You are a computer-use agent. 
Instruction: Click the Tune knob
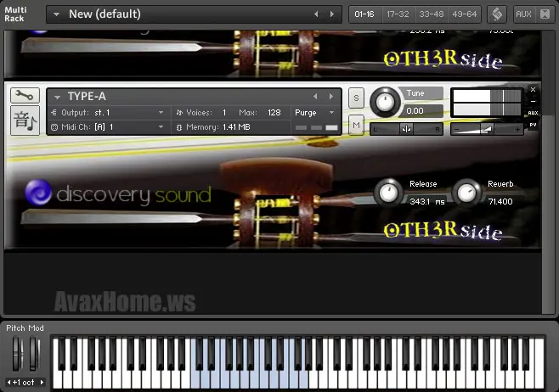(x=385, y=102)
